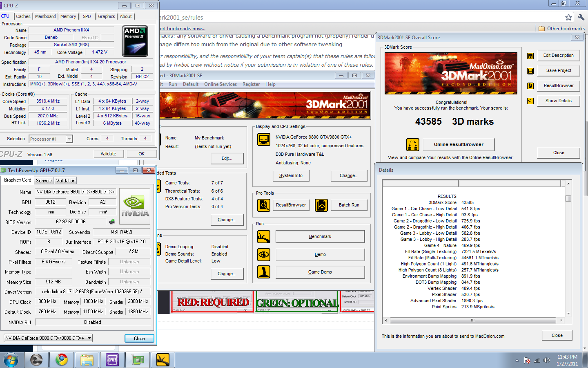588x368 pixels.
Task: Open Windows Explorer from taskbar
Action: click(x=87, y=360)
